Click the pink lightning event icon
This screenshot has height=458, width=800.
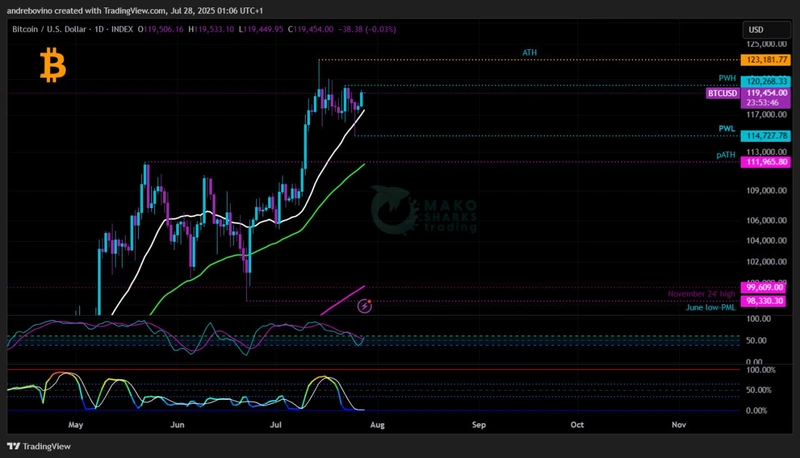364,307
